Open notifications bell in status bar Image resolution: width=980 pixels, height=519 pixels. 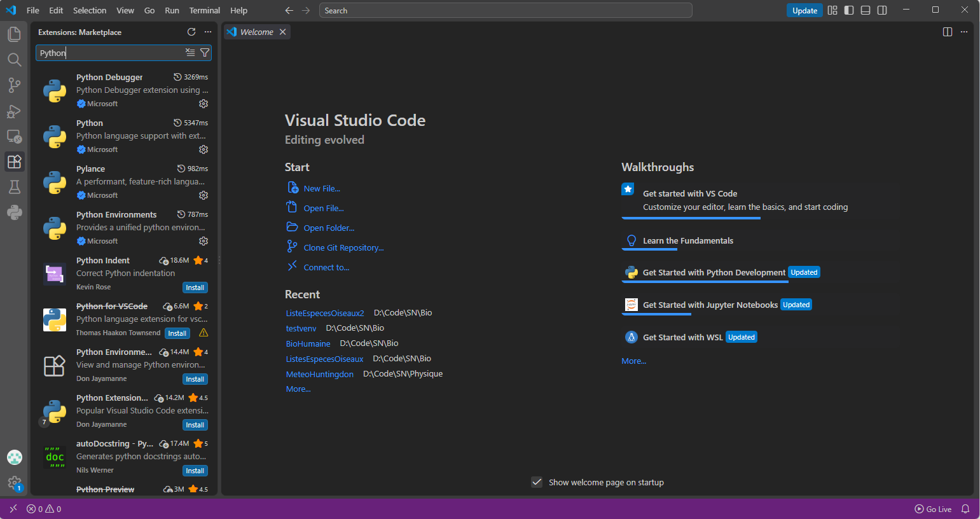965,509
